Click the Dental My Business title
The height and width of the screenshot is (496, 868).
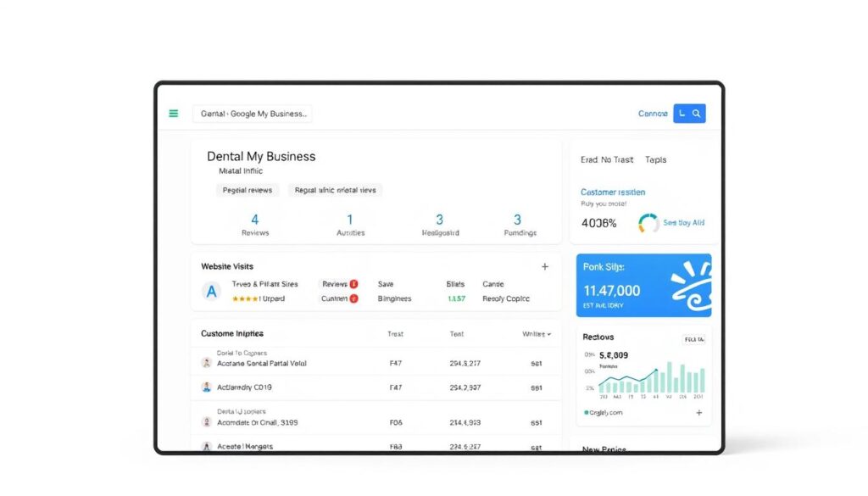pyautogui.click(x=261, y=156)
